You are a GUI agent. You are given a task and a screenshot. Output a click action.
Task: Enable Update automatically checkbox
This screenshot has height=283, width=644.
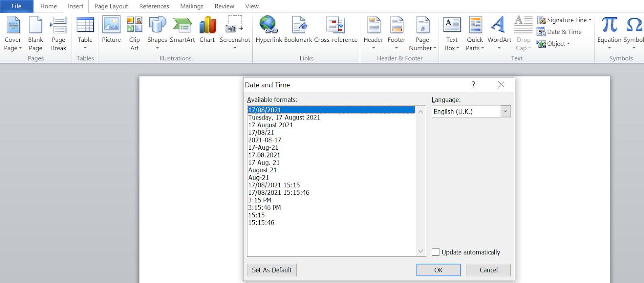coord(436,252)
